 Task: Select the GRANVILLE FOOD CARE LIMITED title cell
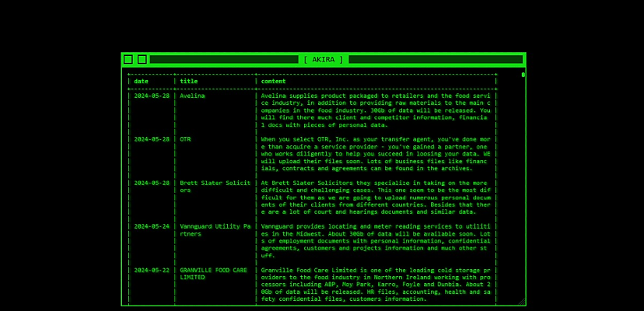pos(214,274)
